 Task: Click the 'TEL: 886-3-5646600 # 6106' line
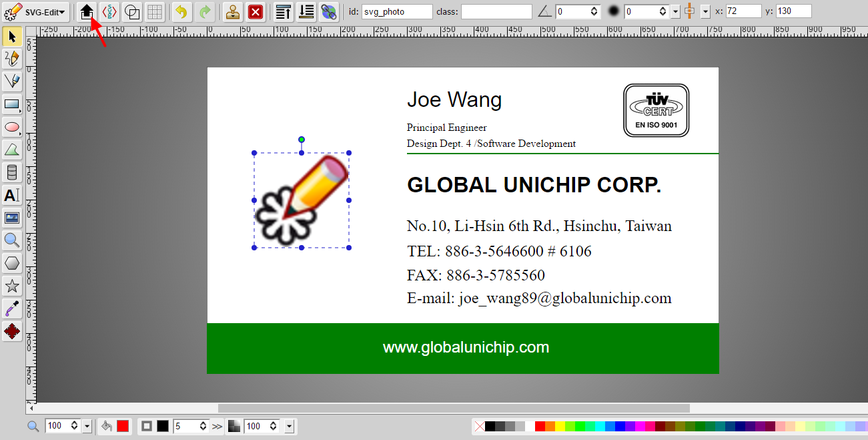tap(499, 252)
